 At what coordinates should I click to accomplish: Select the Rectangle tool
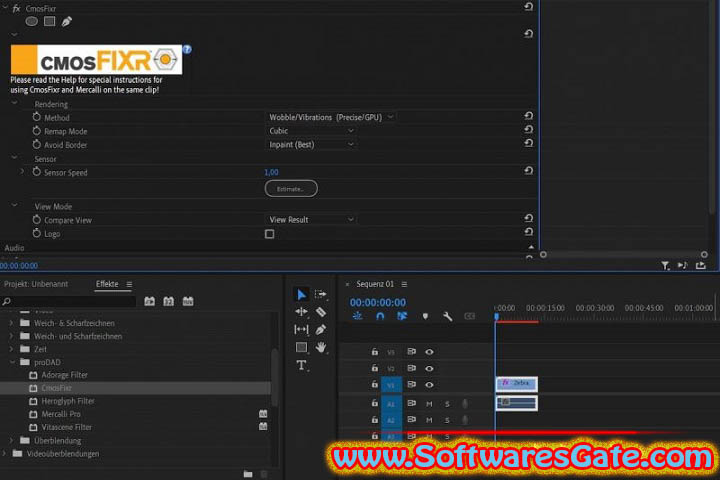[301, 347]
